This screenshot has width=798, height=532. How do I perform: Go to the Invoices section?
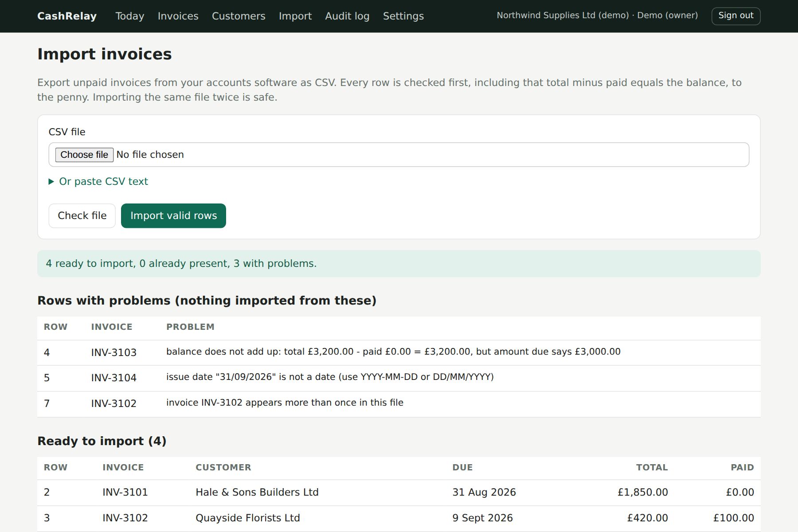pos(178,16)
